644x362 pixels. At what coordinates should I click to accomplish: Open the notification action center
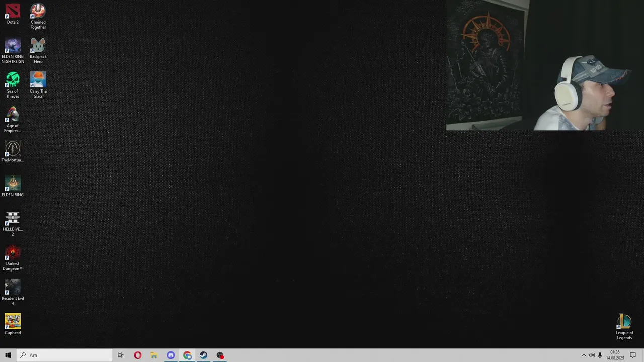click(633, 355)
